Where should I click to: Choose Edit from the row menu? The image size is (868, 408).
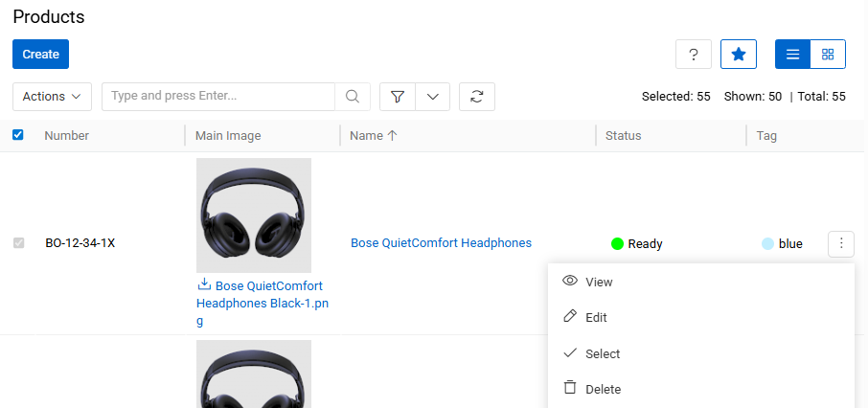pyautogui.click(x=701, y=317)
